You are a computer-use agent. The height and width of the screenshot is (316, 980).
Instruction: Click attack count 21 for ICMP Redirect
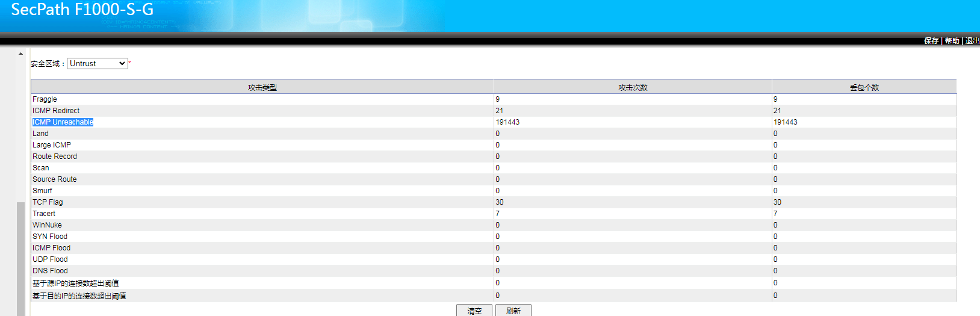500,111
